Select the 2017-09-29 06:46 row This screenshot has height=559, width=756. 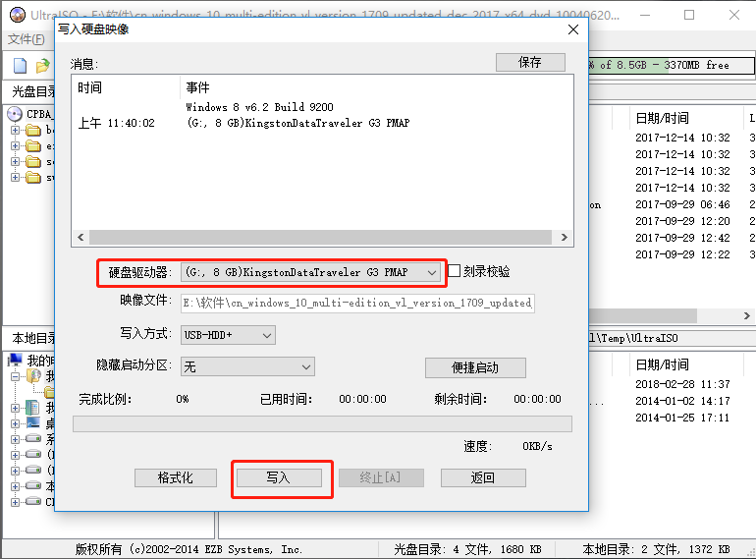pos(682,204)
